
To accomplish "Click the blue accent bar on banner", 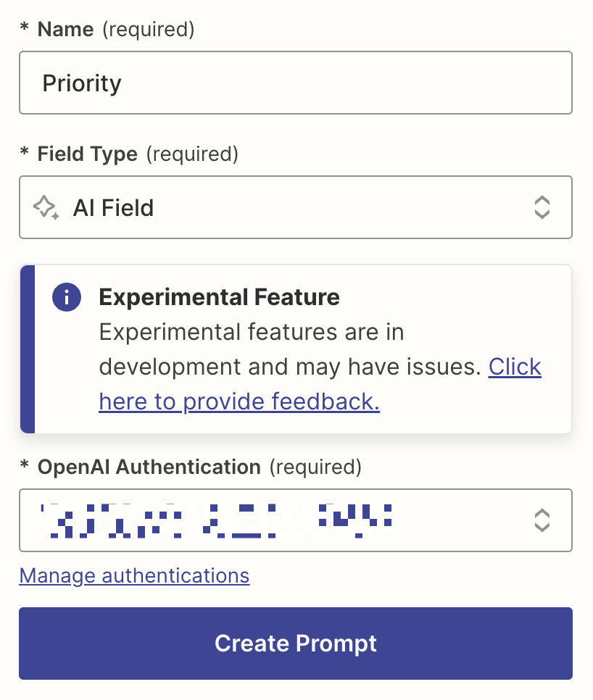I will tap(27, 349).
